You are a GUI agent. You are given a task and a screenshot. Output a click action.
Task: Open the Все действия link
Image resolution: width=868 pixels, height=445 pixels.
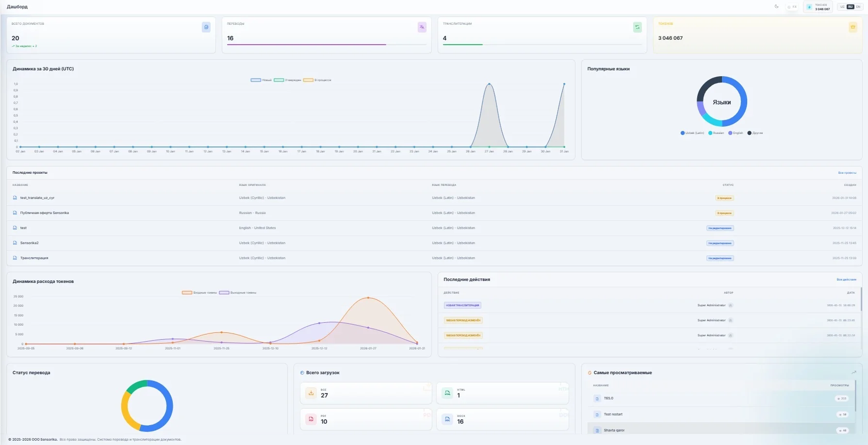(x=846, y=280)
